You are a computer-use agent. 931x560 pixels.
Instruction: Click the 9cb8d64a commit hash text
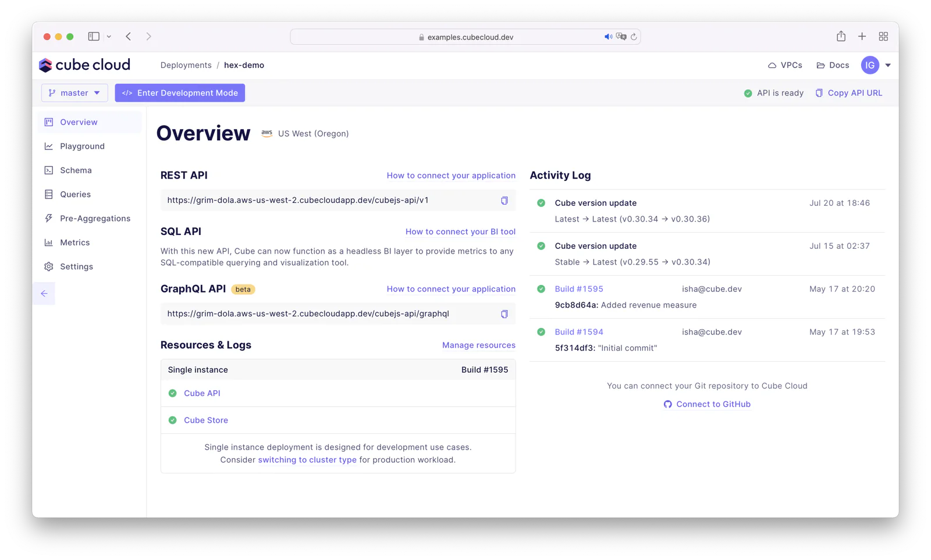tap(576, 305)
